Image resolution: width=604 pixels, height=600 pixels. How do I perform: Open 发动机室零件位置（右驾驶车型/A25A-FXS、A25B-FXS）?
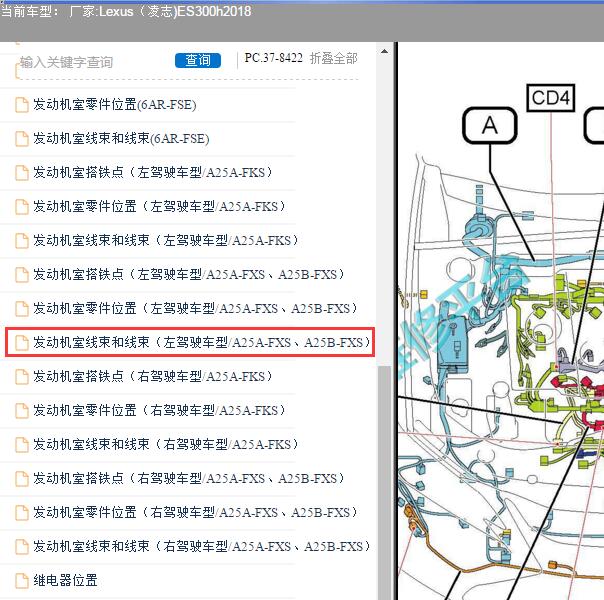point(195,512)
